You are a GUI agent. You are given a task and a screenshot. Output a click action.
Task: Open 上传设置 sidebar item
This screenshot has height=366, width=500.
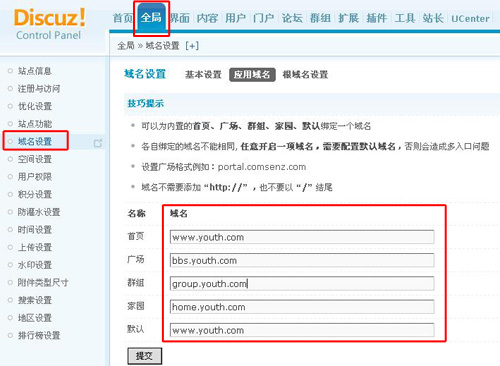(x=35, y=247)
